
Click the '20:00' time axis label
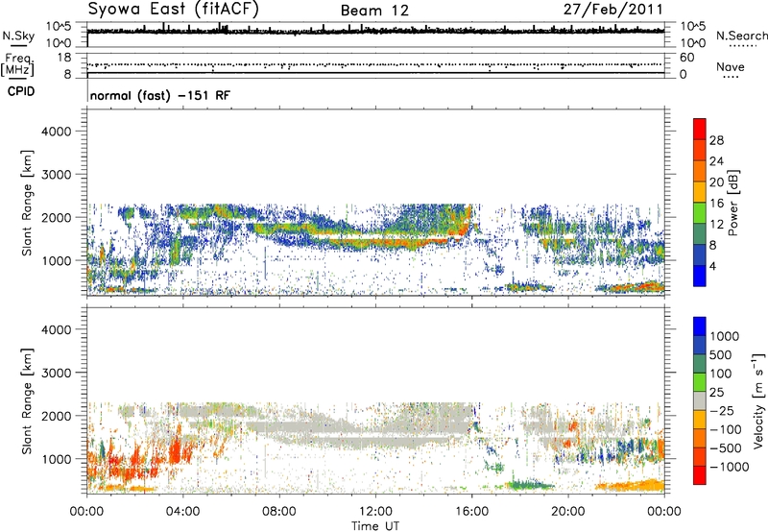click(568, 512)
